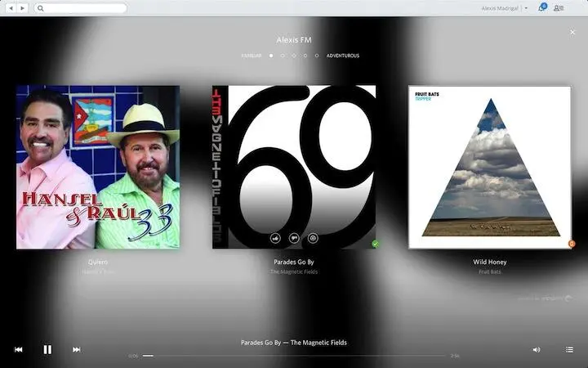Go forward with the right arrow button
This screenshot has height=368, width=588.
(22, 8)
